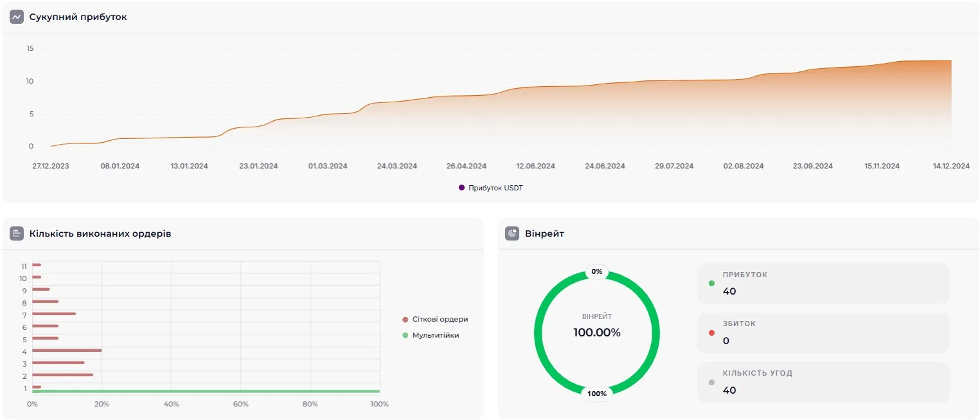Click the pie chart icon beside Вінрейт
The width and height of the screenshot is (980, 420).
(x=512, y=233)
